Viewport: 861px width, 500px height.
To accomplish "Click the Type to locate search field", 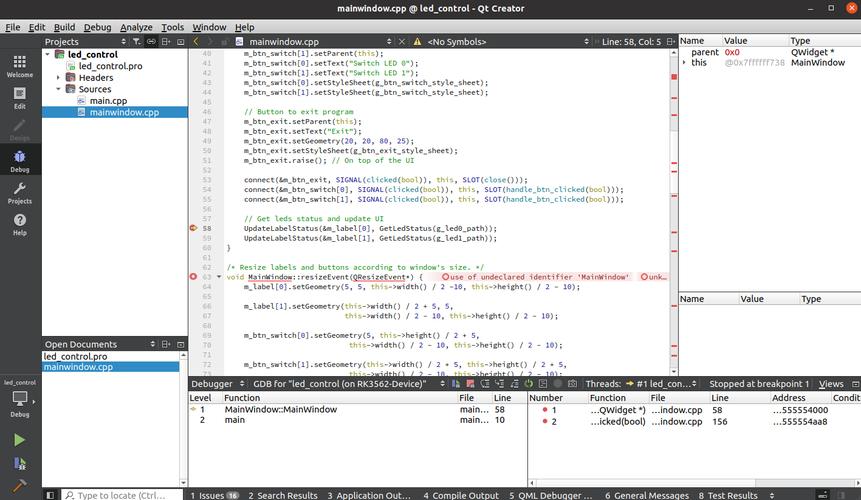I will (x=122, y=495).
